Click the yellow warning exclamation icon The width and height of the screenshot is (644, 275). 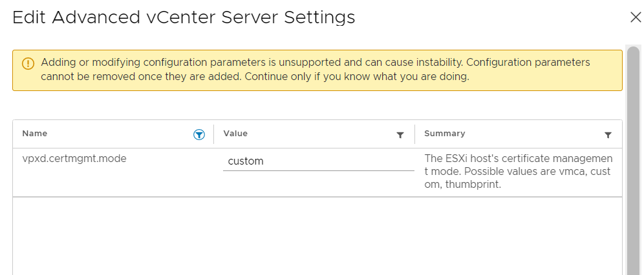(x=28, y=63)
